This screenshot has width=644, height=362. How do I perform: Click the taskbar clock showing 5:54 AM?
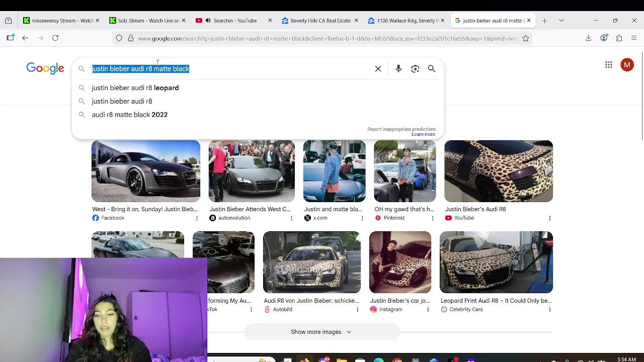pyautogui.click(x=626, y=359)
